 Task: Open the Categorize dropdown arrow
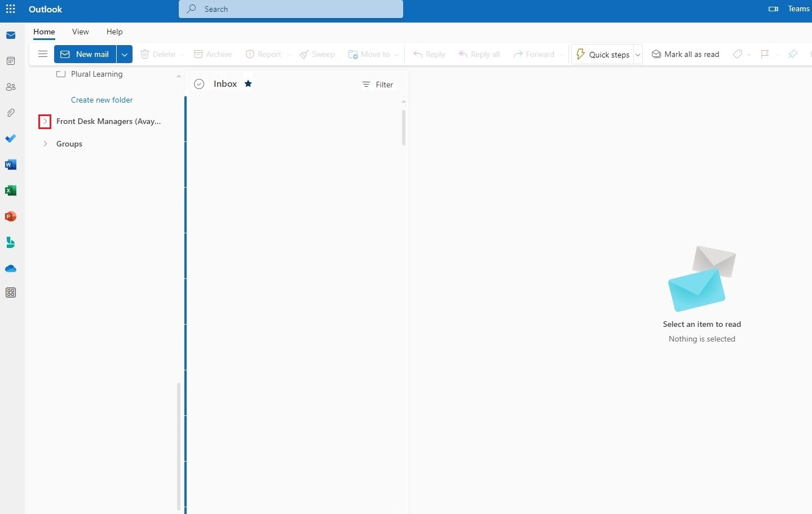click(x=749, y=55)
